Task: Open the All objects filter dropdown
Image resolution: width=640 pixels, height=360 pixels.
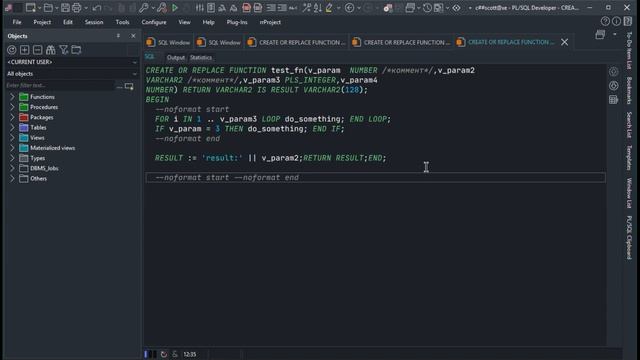Action: point(135,74)
